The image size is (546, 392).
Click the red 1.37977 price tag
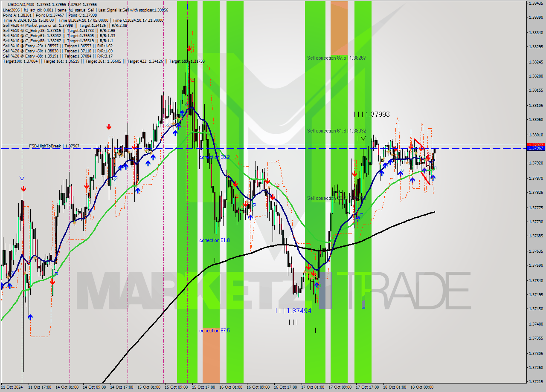pos(536,145)
